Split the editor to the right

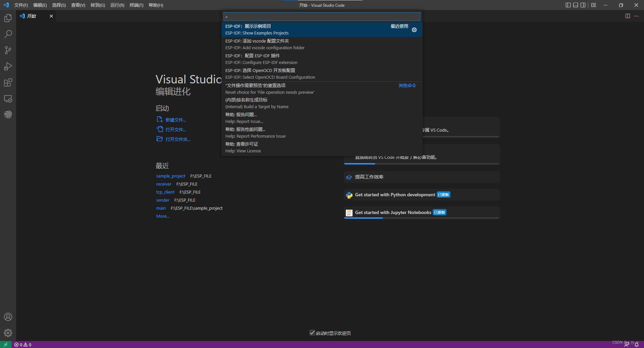tap(628, 16)
